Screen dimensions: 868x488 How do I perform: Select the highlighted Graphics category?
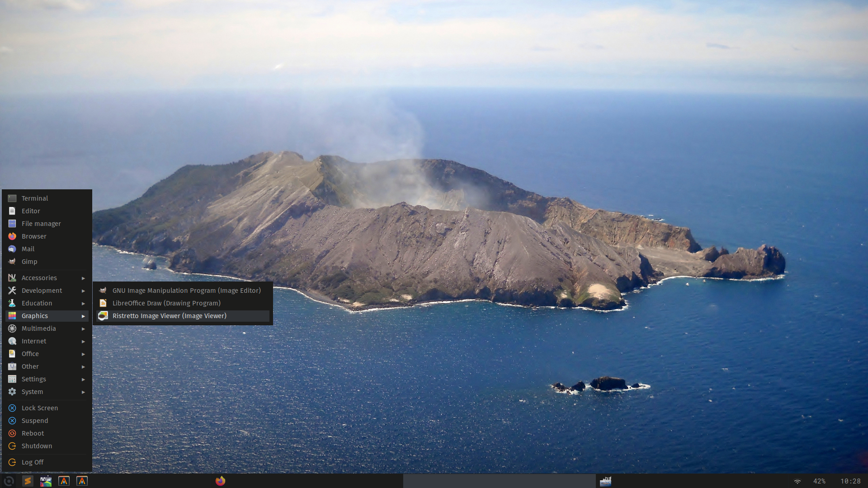(x=47, y=316)
